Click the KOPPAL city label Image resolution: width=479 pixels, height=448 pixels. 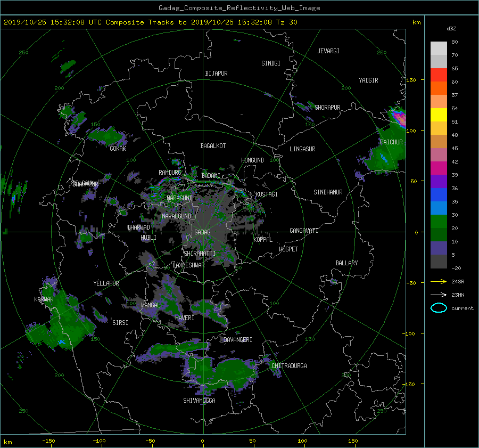(263, 240)
